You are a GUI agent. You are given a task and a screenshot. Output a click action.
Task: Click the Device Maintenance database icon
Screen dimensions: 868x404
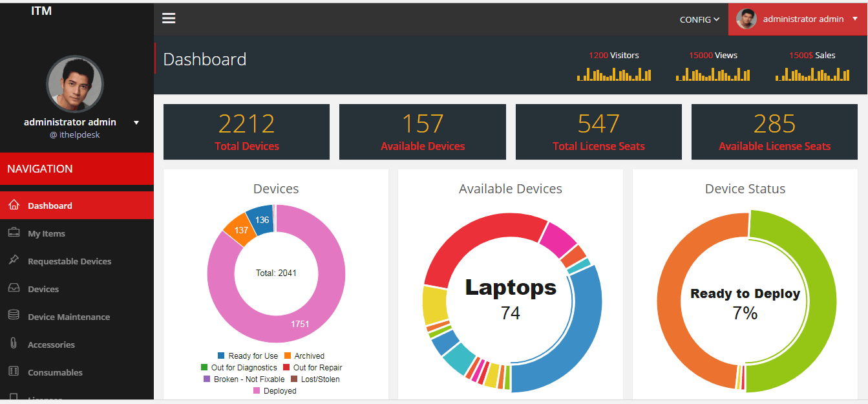point(14,316)
